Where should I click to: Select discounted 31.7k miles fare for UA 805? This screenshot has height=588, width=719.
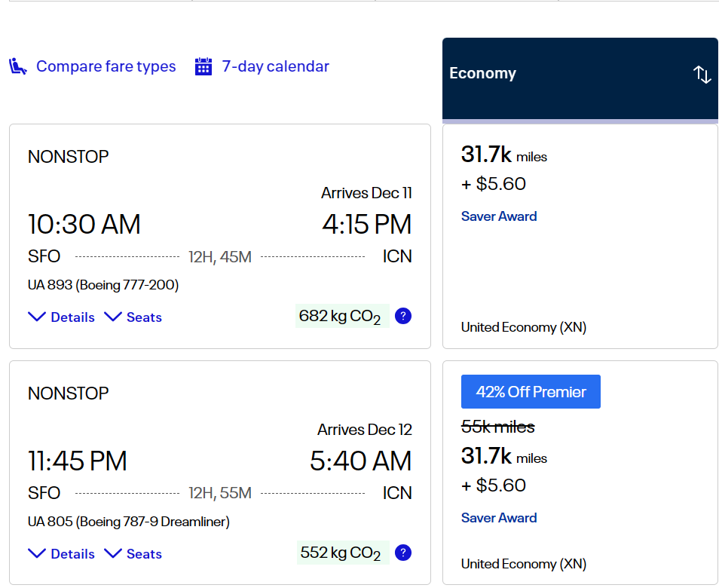[x=580, y=473]
